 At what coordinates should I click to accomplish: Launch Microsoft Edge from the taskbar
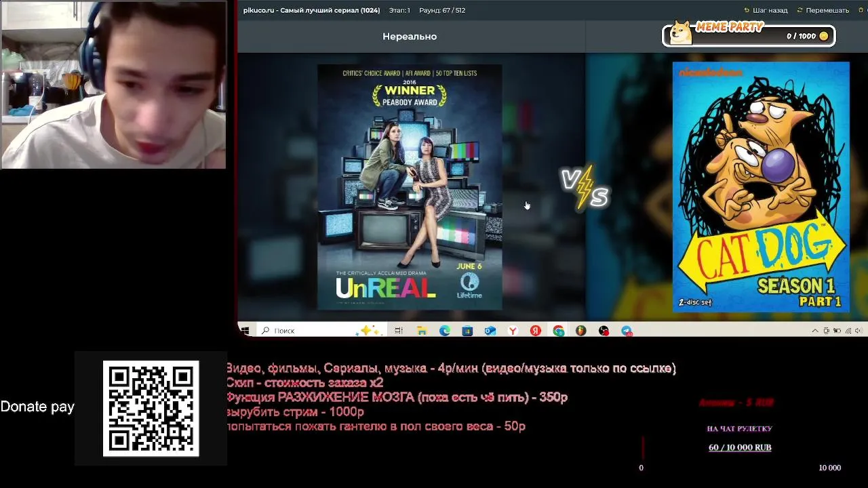[x=445, y=331]
